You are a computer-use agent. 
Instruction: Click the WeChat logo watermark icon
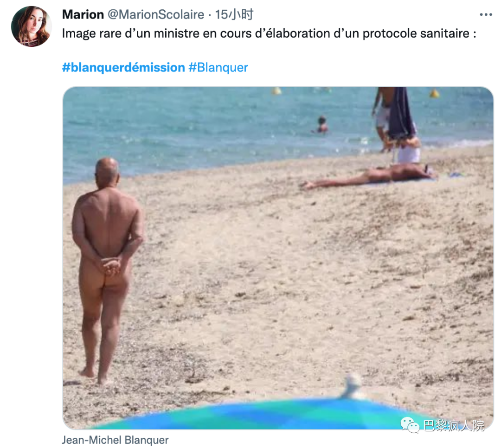[409, 425]
